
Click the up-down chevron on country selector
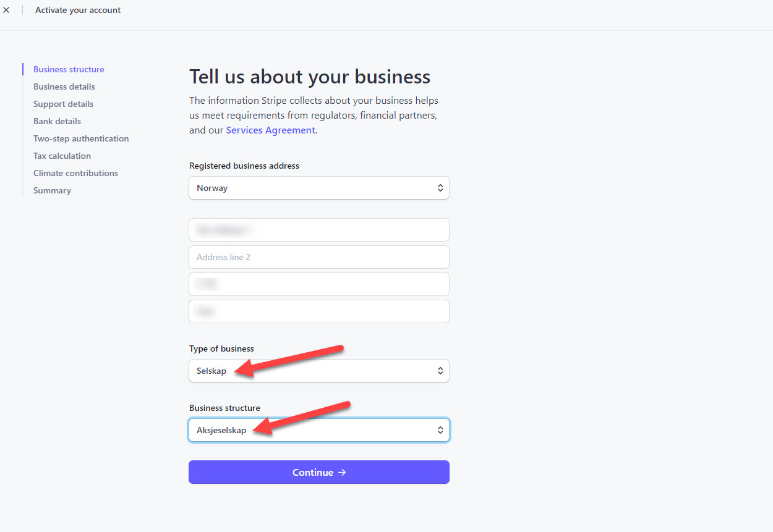click(440, 188)
